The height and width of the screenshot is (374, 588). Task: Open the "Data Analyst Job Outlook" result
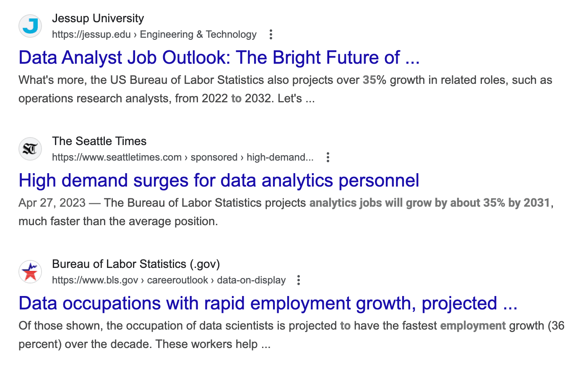point(219,58)
